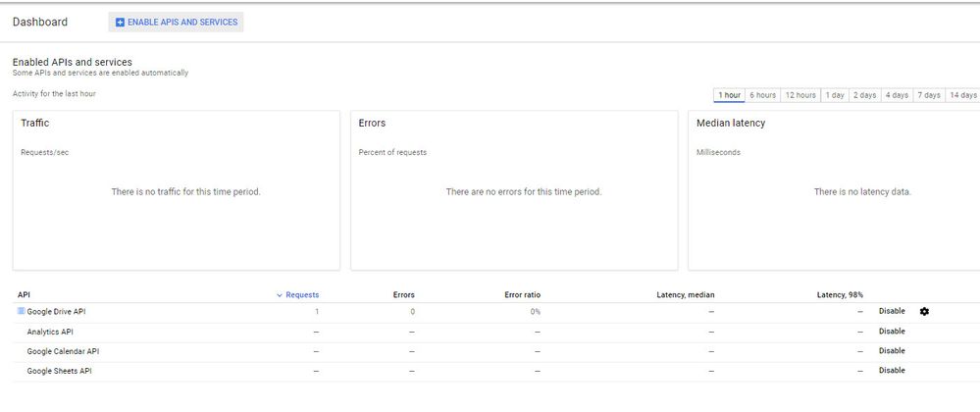Viewport: 980px width, 412px height.
Task: Open the Analytics API details
Action: (50, 332)
